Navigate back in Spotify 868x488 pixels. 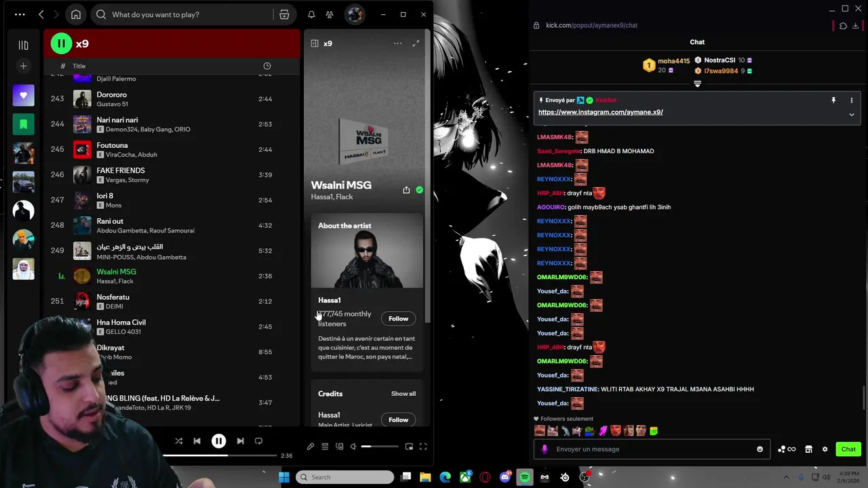click(x=41, y=14)
